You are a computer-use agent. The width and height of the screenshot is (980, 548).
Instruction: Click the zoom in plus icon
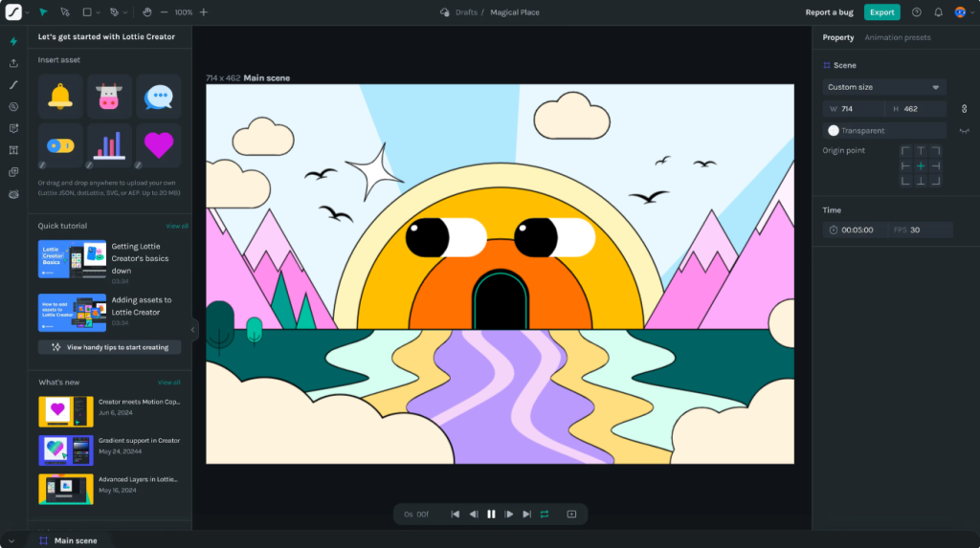point(203,12)
